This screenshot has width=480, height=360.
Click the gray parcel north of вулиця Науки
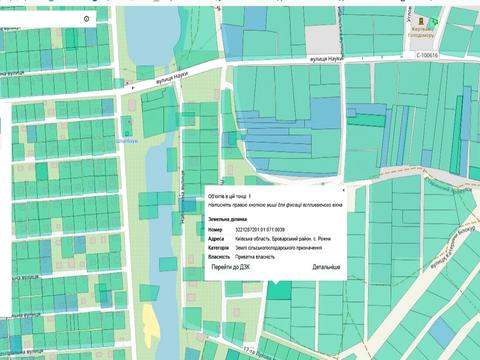[x=322, y=40]
